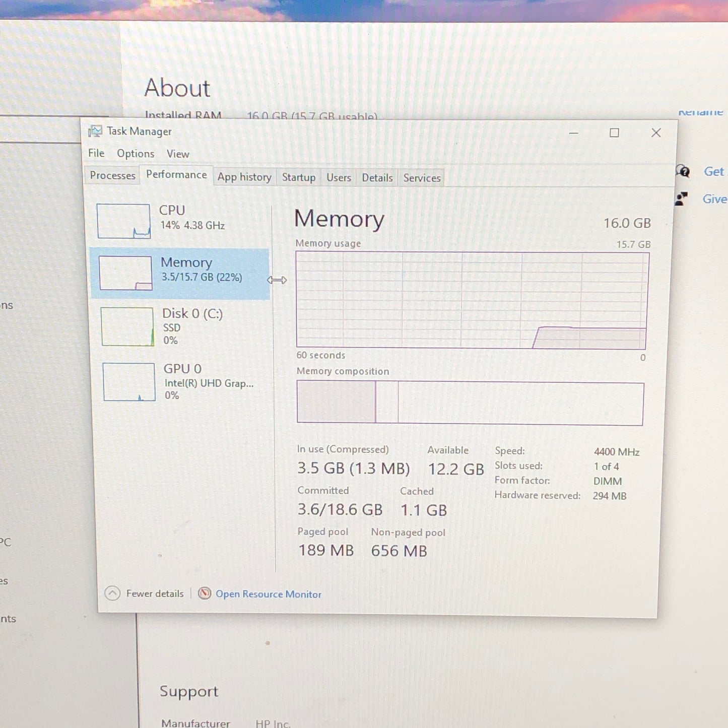This screenshot has height=728, width=728.
Task: Close the Task Manager window
Action: point(656,133)
